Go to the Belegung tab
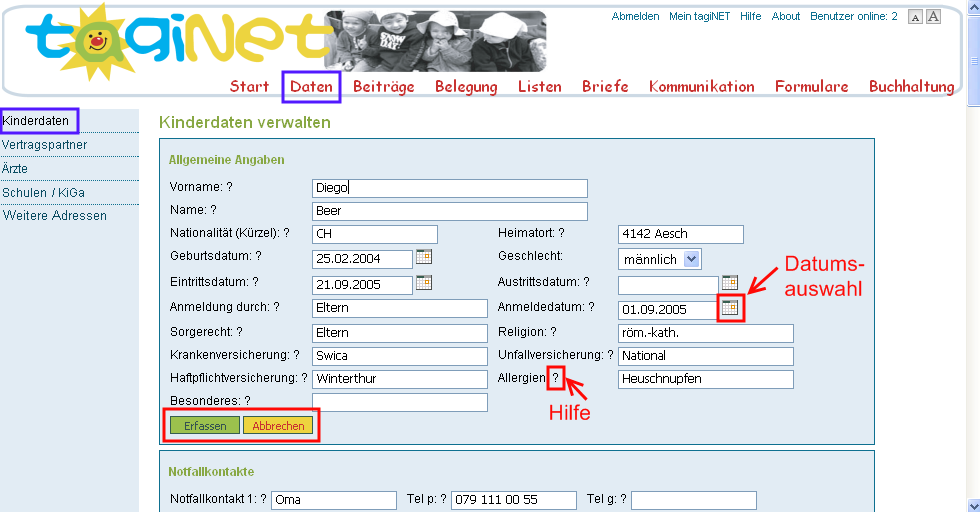Screen dimensions: 980x512 [x=466, y=87]
